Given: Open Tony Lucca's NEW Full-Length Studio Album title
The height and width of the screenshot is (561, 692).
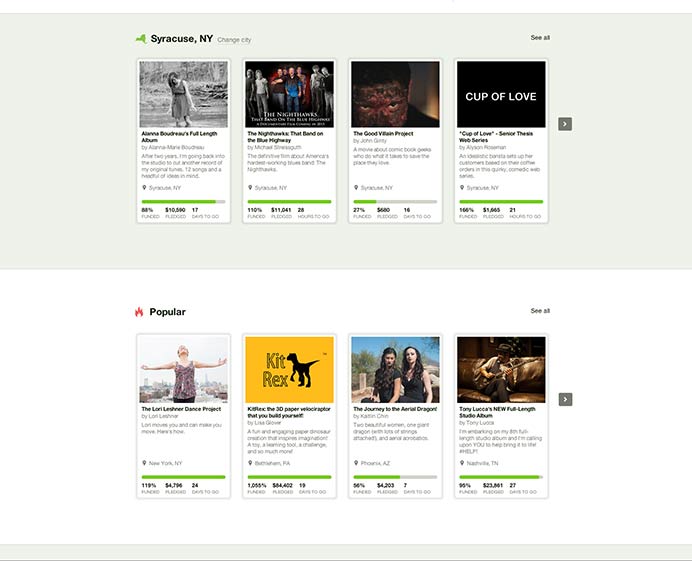Looking at the screenshot, I should point(497,412).
